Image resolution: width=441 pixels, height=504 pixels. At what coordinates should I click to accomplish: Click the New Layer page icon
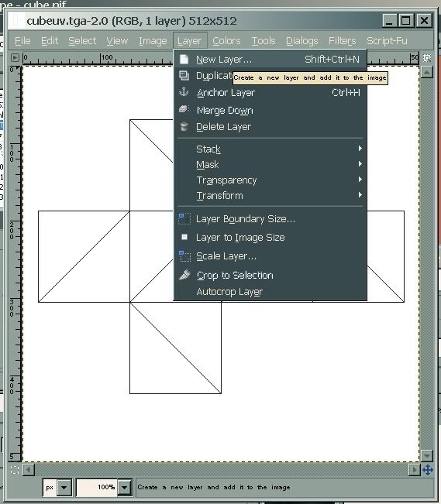click(184, 59)
